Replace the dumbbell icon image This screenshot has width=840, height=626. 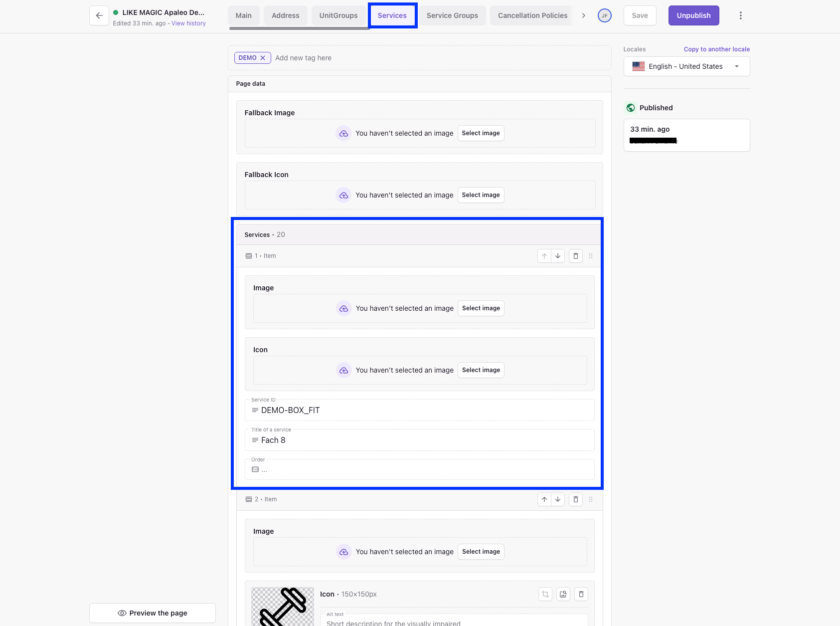coord(563,594)
